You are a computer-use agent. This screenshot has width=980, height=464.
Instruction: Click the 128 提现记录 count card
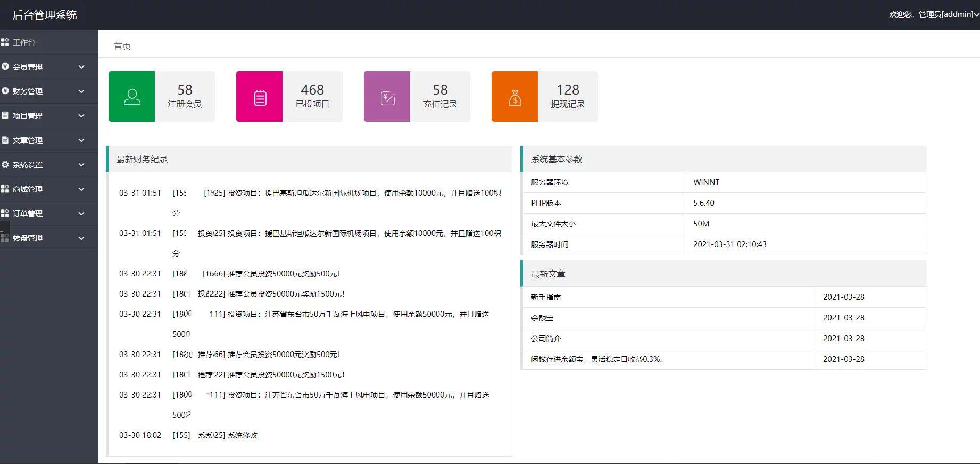point(568,96)
